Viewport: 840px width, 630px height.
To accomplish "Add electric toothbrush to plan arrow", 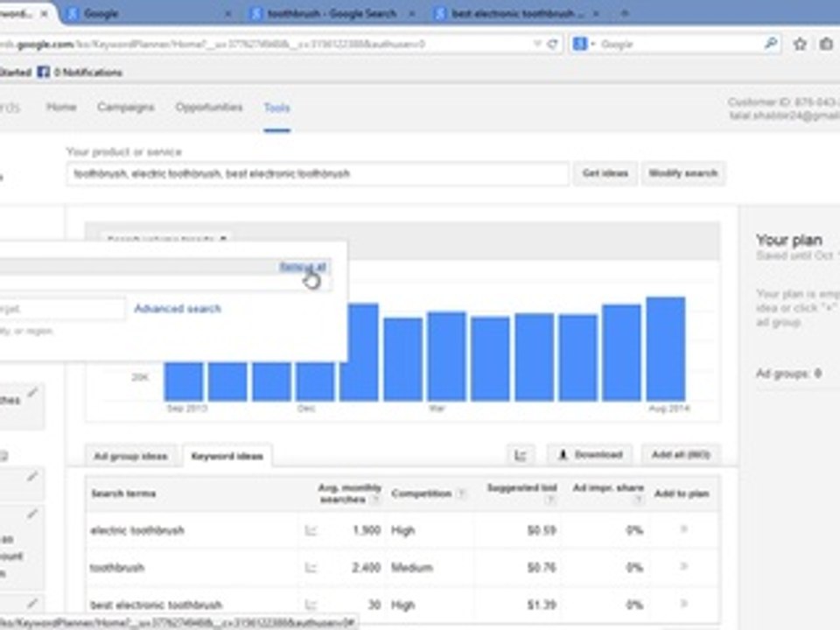I will tap(683, 529).
